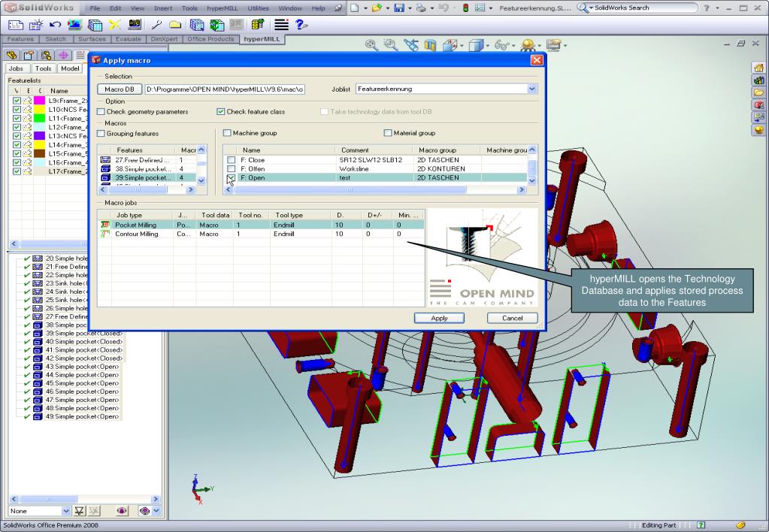Open the hyperMILL menu in menu bar
This screenshot has height=532, width=769.
(x=223, y=8)
